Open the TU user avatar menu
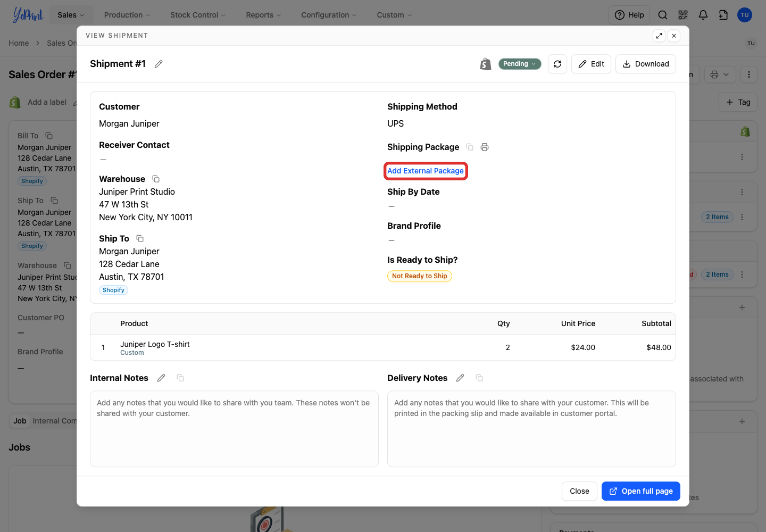Screen dimensions: 766x532 click(745, 15)
